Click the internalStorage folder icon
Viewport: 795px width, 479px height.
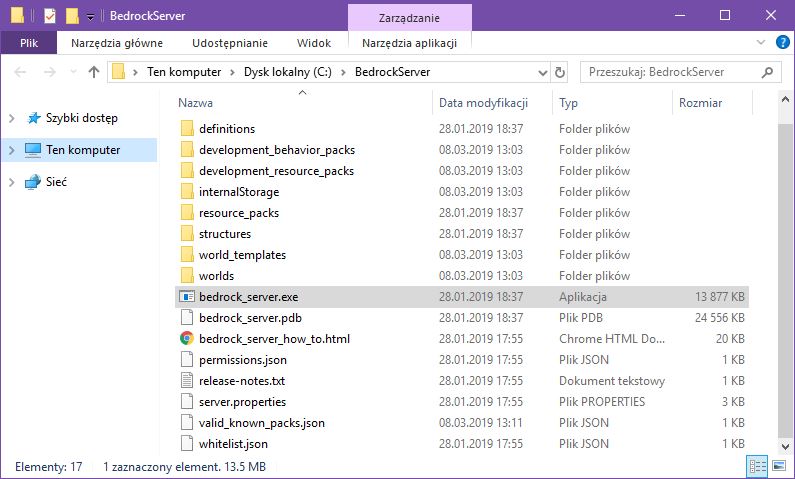(x=187, y=192)
